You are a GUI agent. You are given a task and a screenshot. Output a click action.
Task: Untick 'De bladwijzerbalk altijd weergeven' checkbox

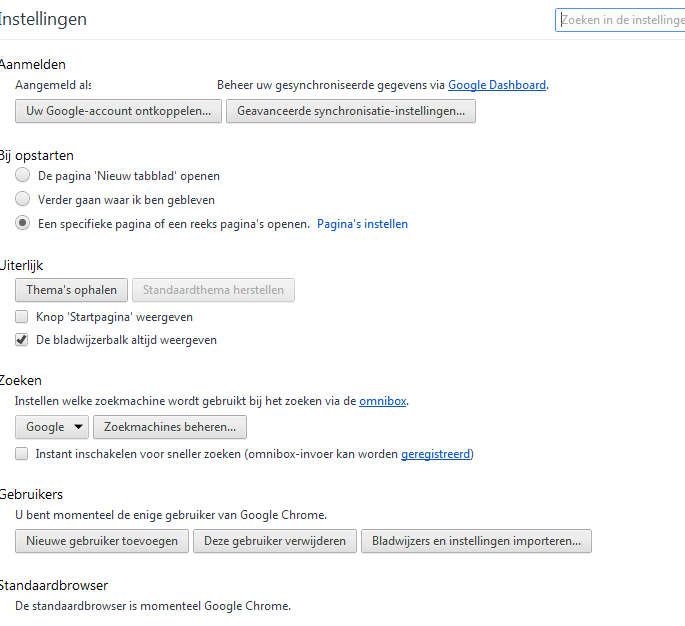(21, 339)
